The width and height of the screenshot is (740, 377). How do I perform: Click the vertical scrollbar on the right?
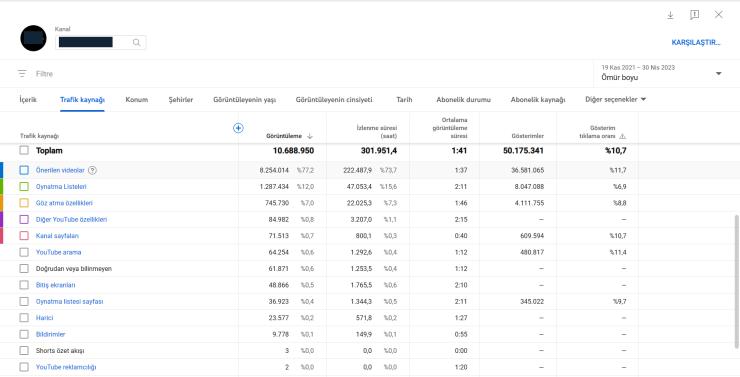(x=737, y=282)
